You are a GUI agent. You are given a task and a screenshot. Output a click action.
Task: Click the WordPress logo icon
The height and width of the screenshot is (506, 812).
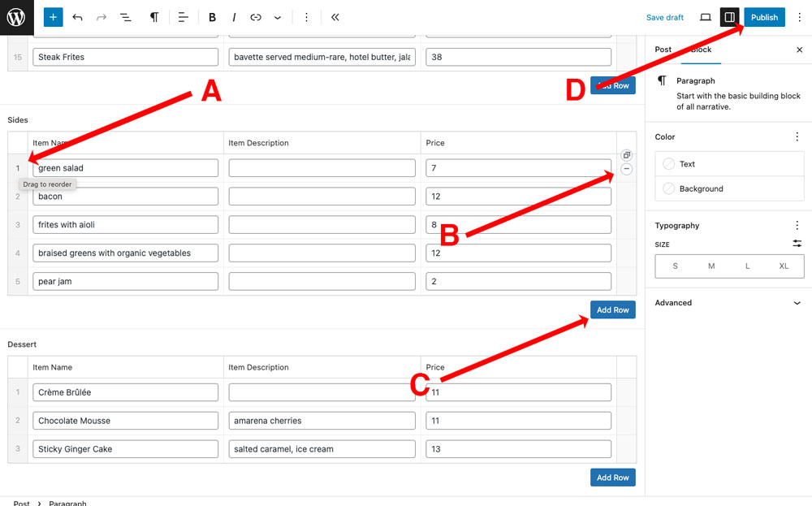pyautogui.click(x=16, y=17)
